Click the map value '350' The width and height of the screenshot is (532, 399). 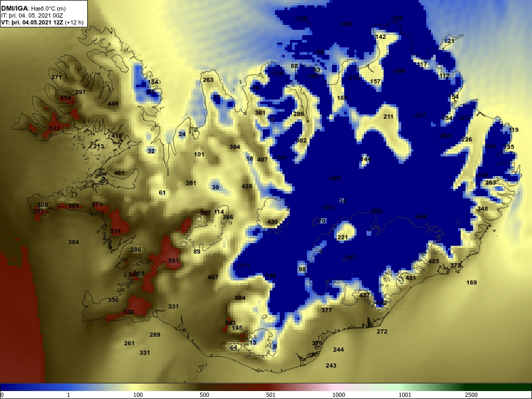[x=113, y=300]
